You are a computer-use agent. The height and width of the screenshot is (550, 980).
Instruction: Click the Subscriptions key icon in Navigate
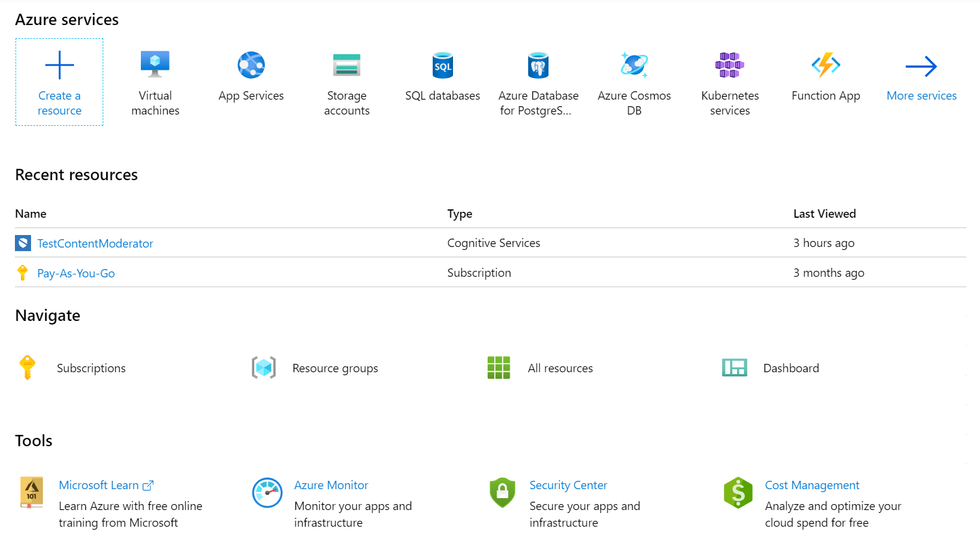tap(27, 367)
